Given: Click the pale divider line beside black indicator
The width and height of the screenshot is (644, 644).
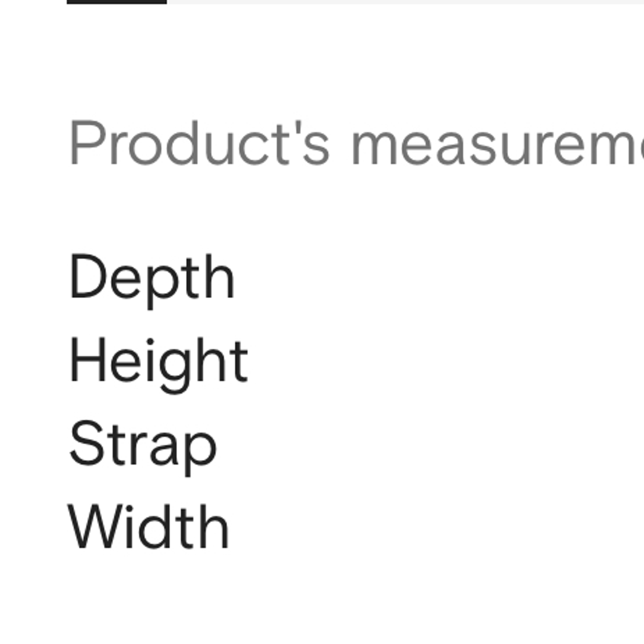Looking at the screenshot, I should pos(405,2).
